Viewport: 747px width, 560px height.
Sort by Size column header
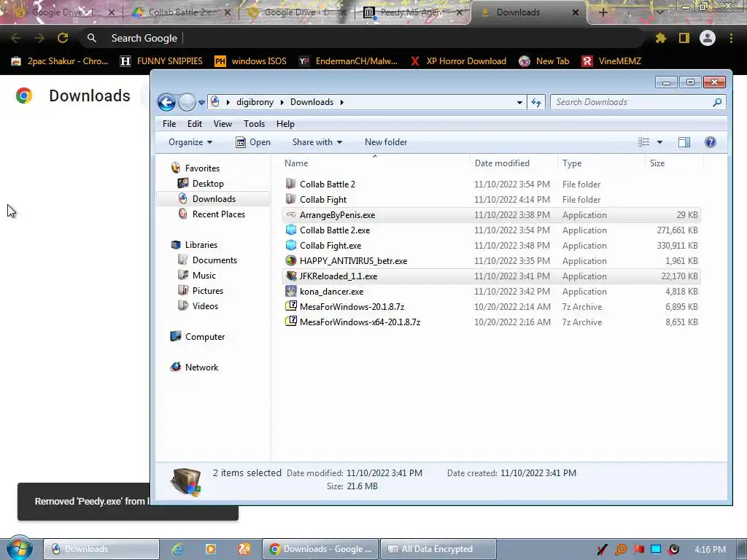[x=657, y=163]
